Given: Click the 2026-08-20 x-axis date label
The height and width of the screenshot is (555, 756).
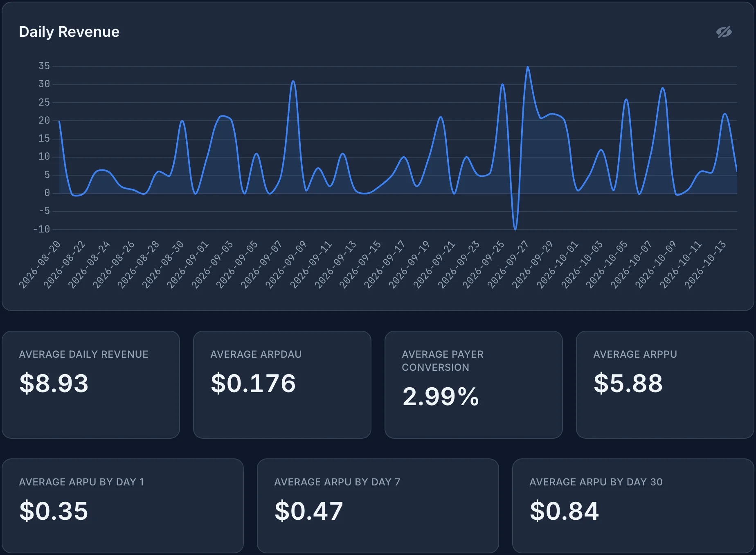Looking at the screenshot, I should pyautogui.click(x=40, y=265).
